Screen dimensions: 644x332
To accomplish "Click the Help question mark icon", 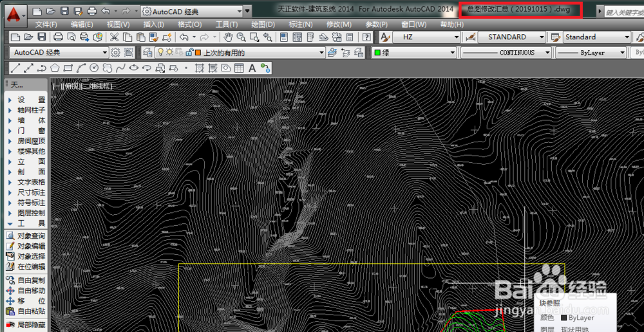I will click(x=367, y=37).
